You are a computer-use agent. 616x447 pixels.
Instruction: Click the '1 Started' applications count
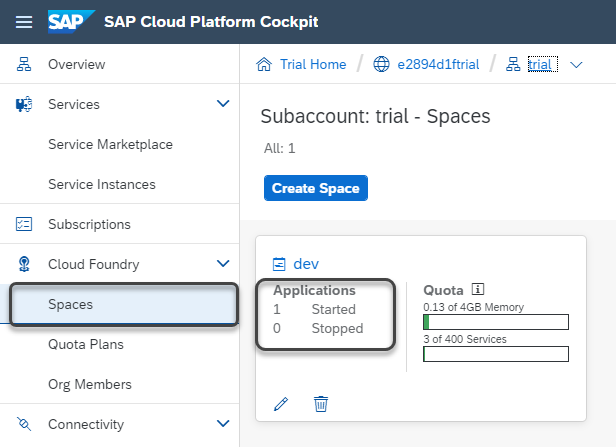point(314,309)
